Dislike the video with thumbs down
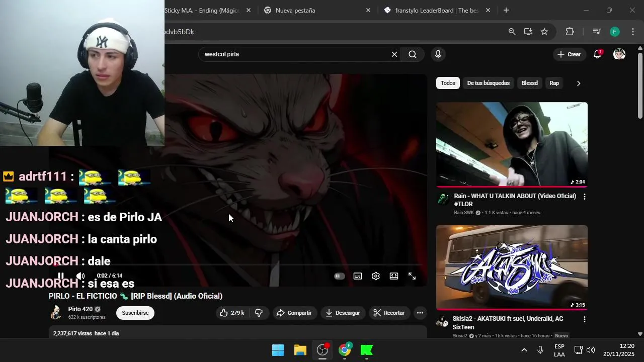 tap(259, 313)
